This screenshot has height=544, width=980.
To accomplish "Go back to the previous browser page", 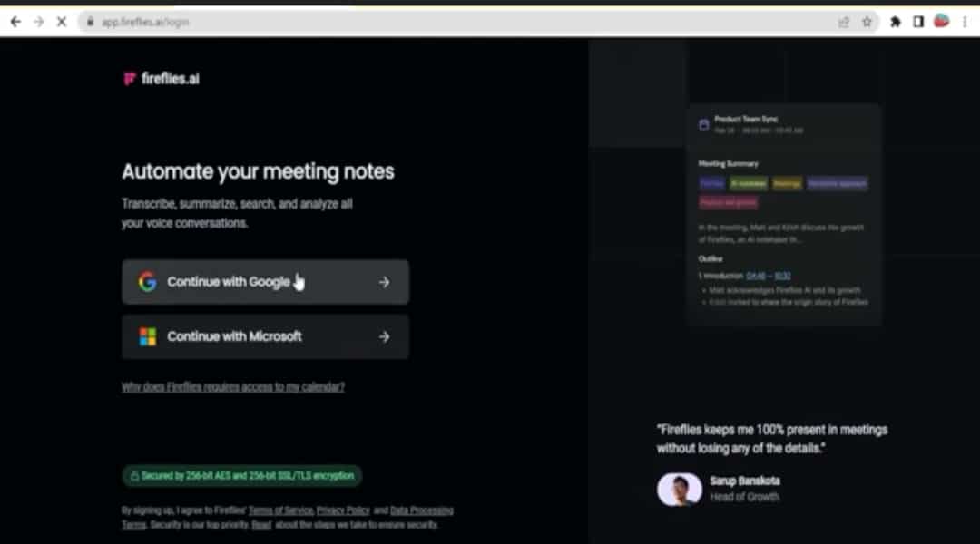I will click(15, 22).
